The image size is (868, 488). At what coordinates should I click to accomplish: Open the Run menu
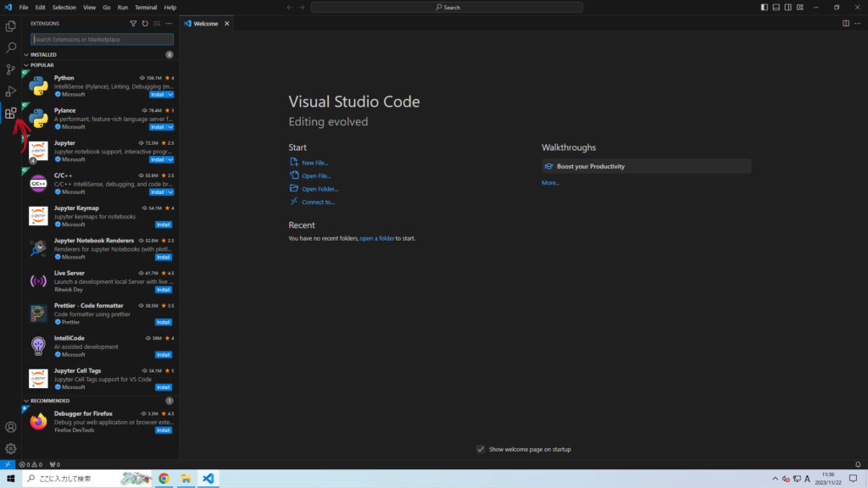click(x=123, y=7)
